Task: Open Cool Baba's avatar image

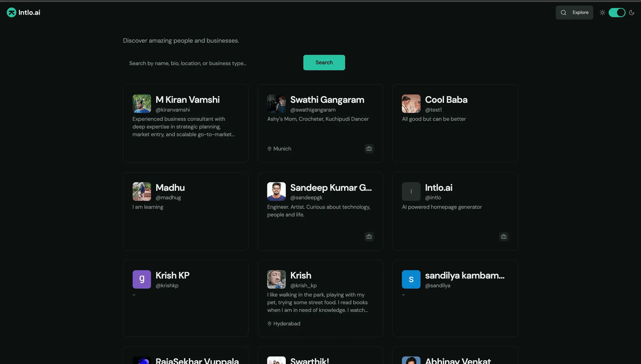Action: [411, 104]
